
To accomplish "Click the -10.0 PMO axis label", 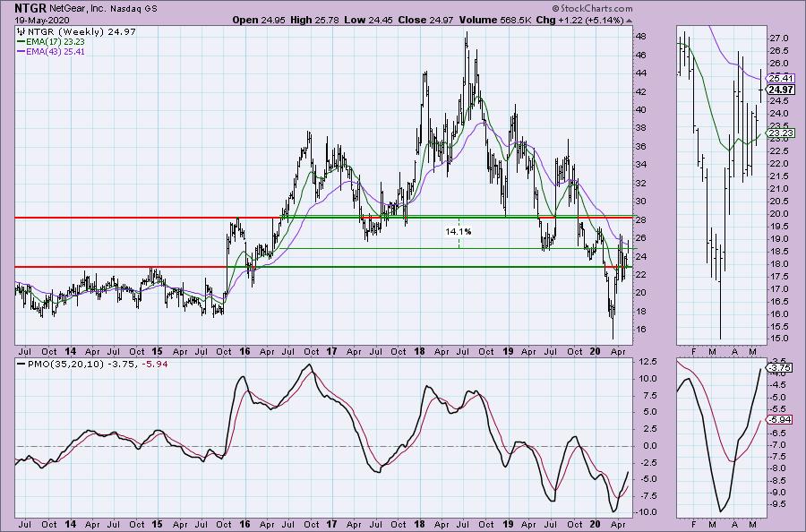I will pyautogui.click(x=648, y=512).
